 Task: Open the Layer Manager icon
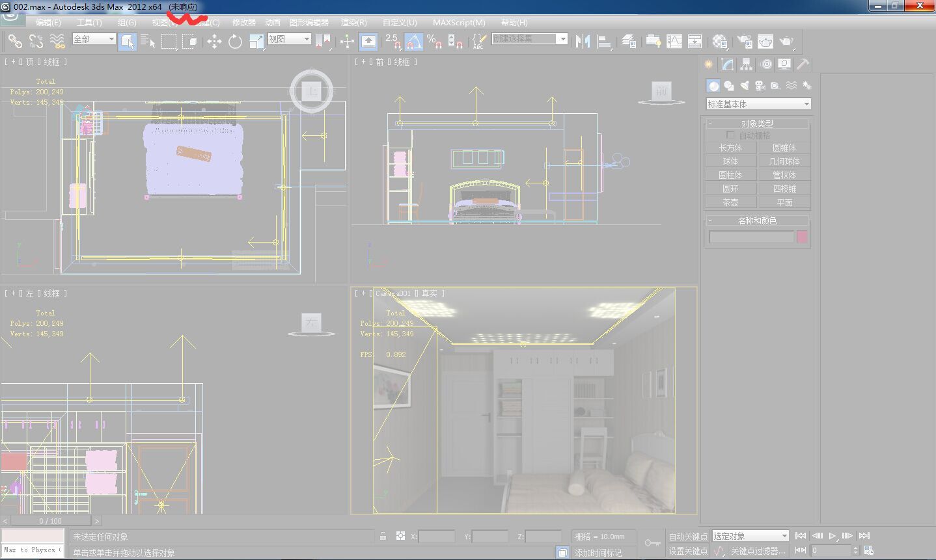coord(629,42)
